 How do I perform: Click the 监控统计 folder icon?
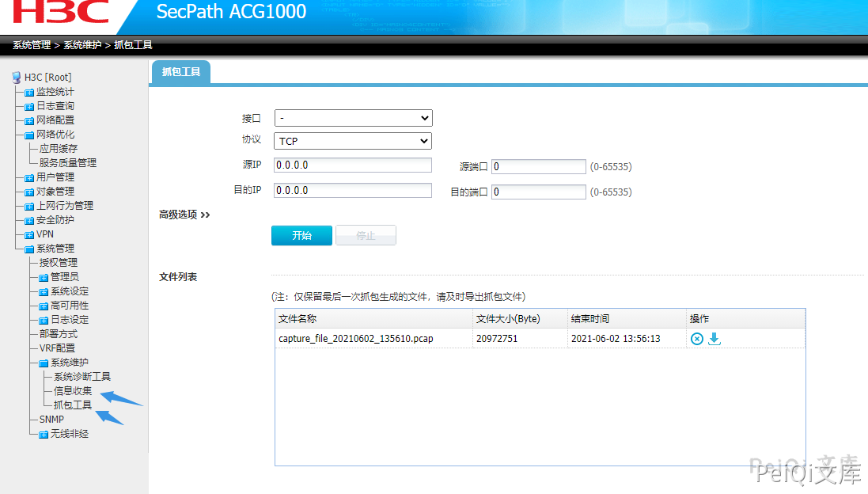pos(30,92)
